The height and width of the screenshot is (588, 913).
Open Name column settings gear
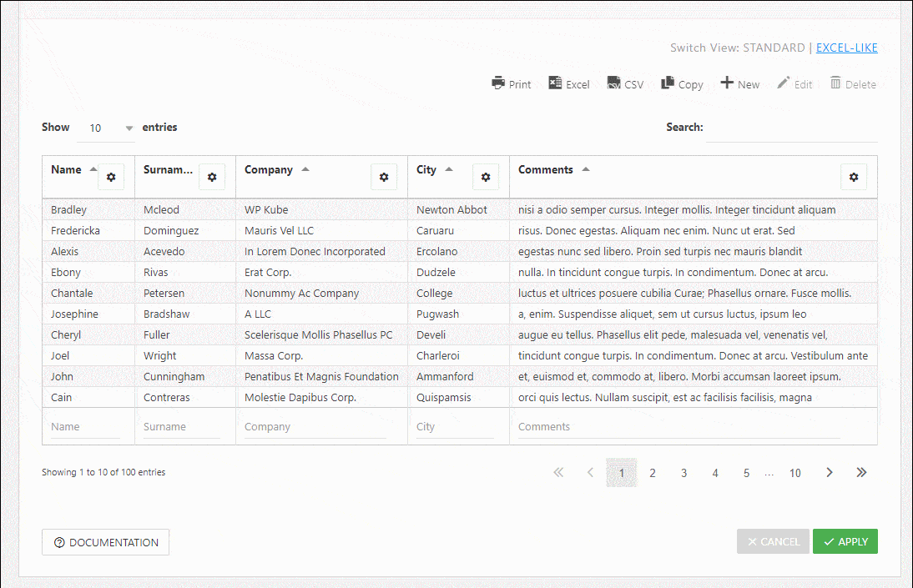click(111, 177)
